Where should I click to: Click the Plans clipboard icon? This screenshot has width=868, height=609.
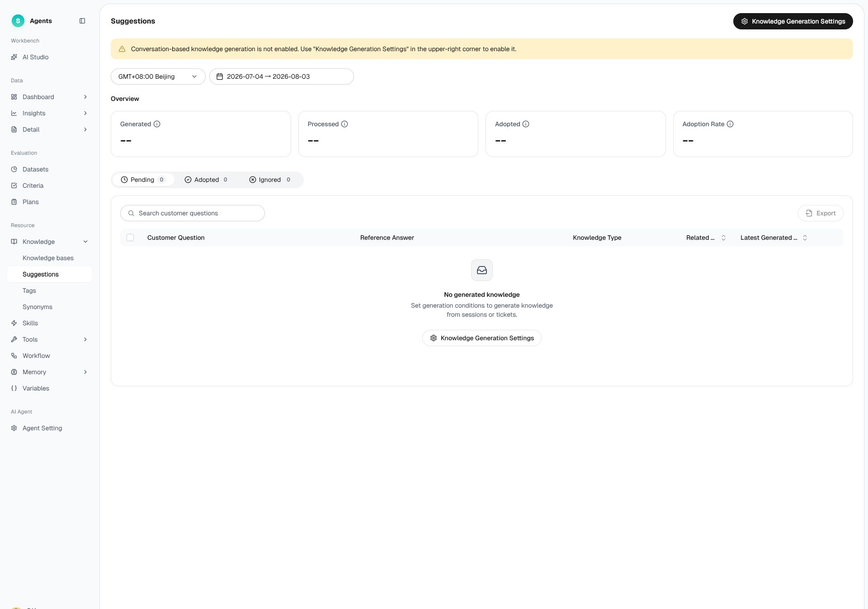14,202
